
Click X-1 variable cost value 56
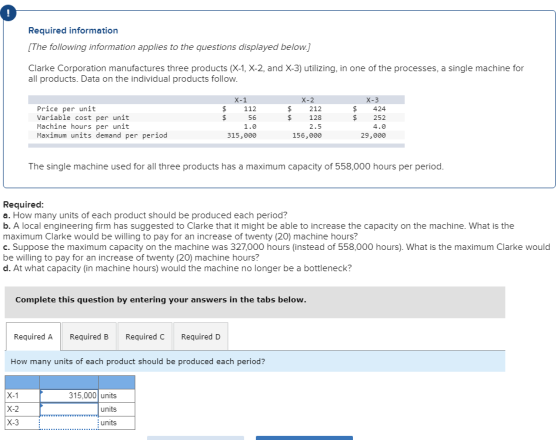click(252, 118)
